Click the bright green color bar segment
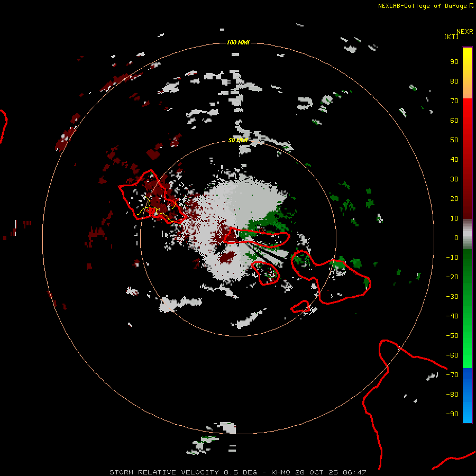 pyautogui.click(x=467, y=309)
